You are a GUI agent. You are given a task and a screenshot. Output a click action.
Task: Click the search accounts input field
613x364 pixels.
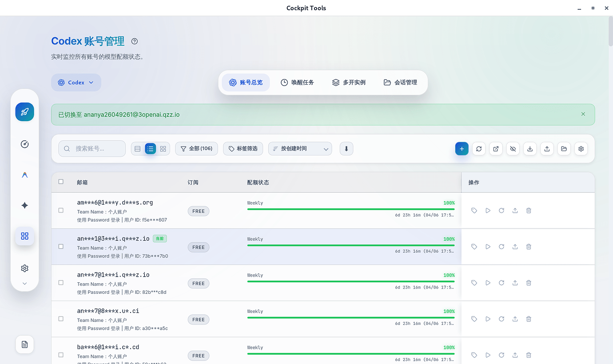pyautogui.click(x=92, y=149)
